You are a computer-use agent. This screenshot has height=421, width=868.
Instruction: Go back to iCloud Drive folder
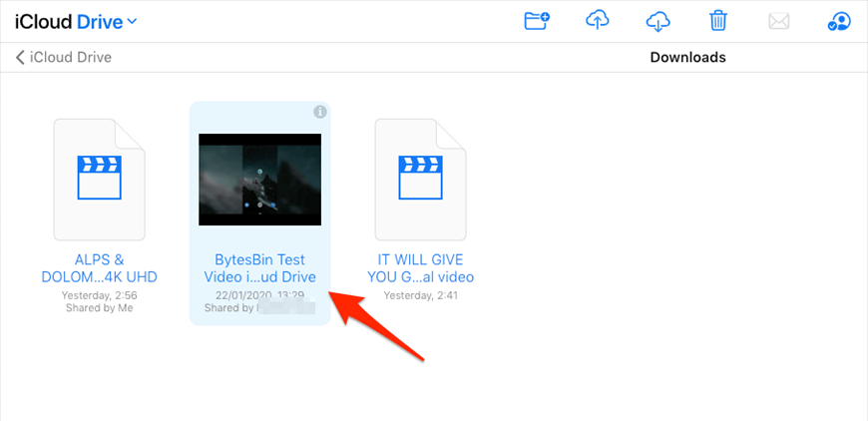[70, 58]
